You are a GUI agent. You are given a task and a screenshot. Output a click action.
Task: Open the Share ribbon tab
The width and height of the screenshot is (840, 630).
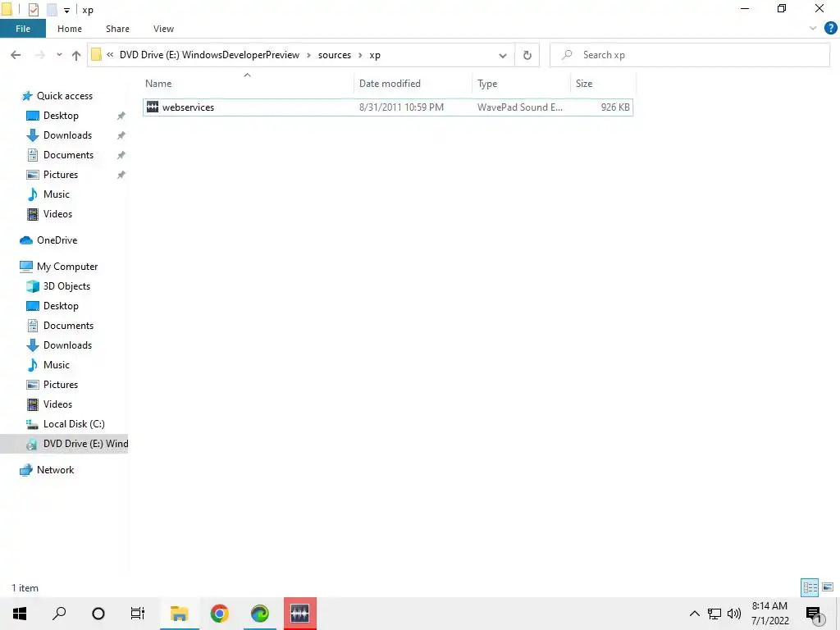(x=117, y=29)
